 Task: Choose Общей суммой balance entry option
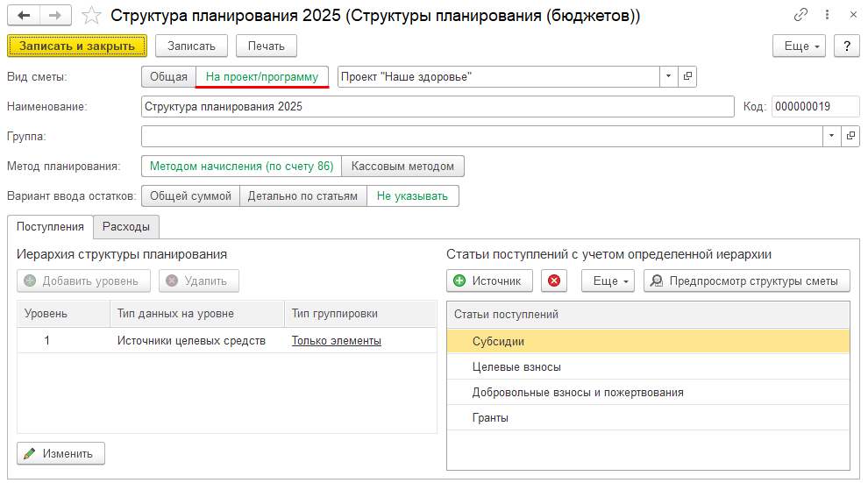(190, 195)
